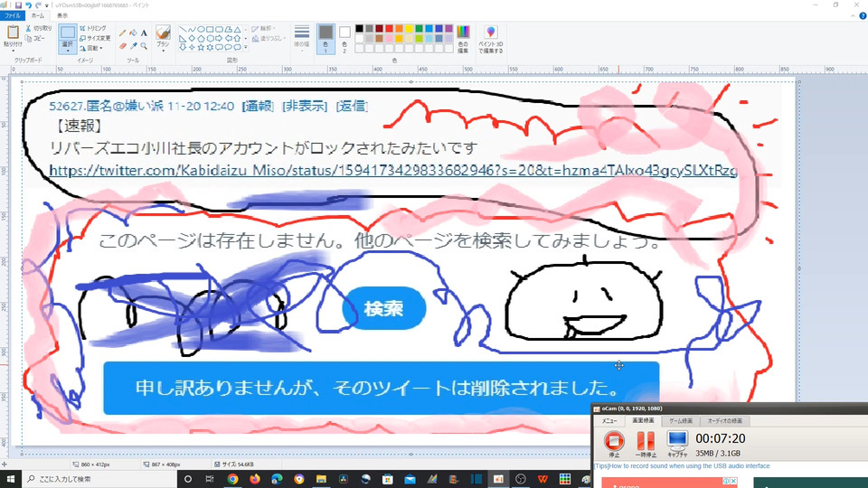This screenshot has width=868, height=488.
Task: Switch to oCam Game Recording tab
Action: coord(680,421)
